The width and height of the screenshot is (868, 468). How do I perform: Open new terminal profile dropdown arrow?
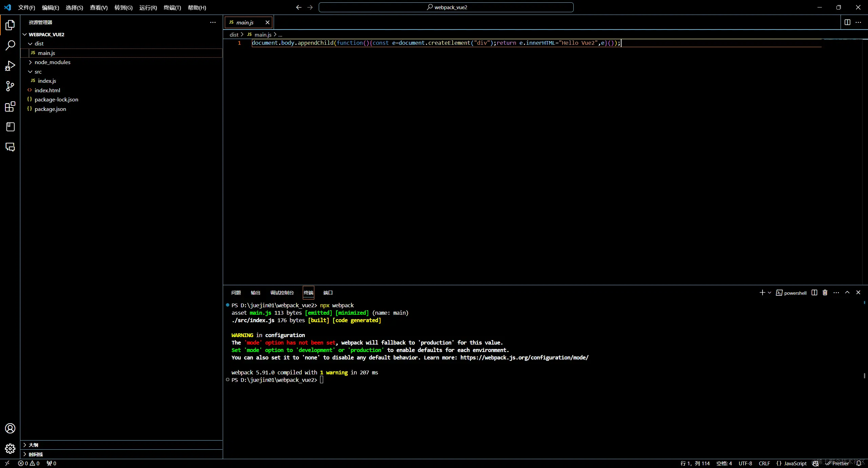770,293
